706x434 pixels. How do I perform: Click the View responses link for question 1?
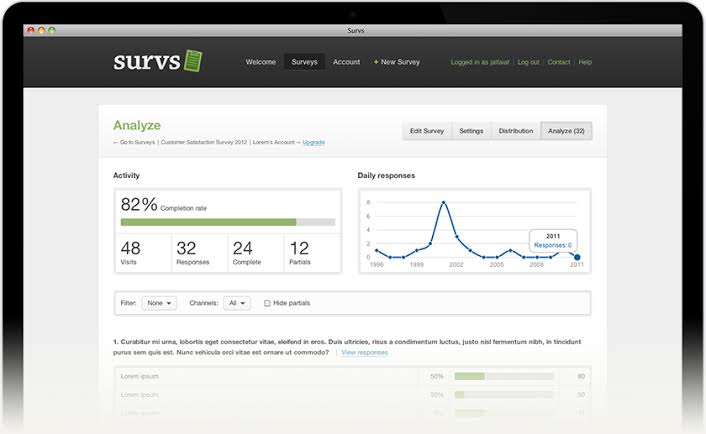364,353
